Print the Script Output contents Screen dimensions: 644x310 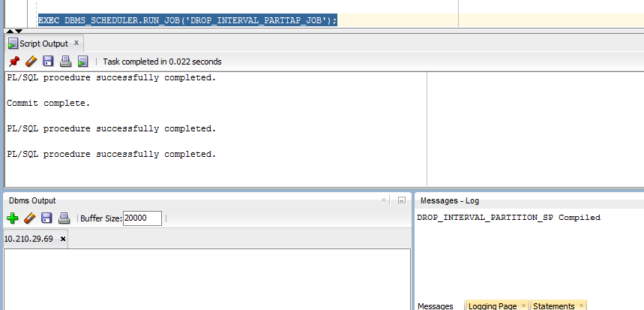(65, 62)
